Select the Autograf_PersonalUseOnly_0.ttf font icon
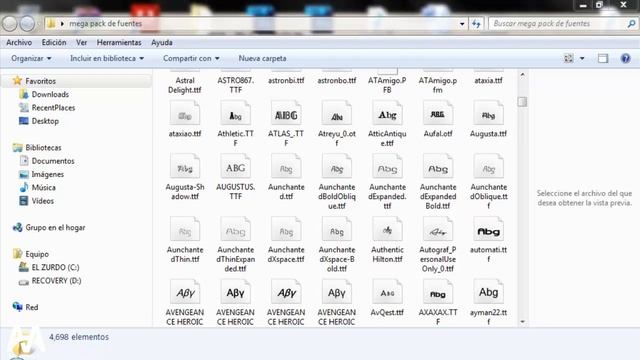 tap(438, 229)
